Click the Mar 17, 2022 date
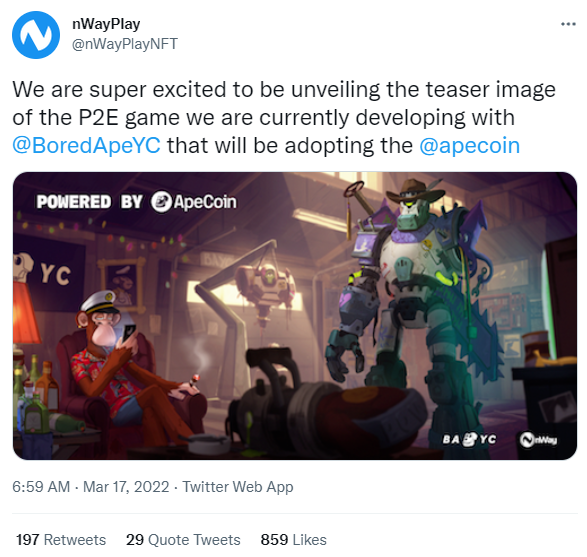 coord(126,487)
